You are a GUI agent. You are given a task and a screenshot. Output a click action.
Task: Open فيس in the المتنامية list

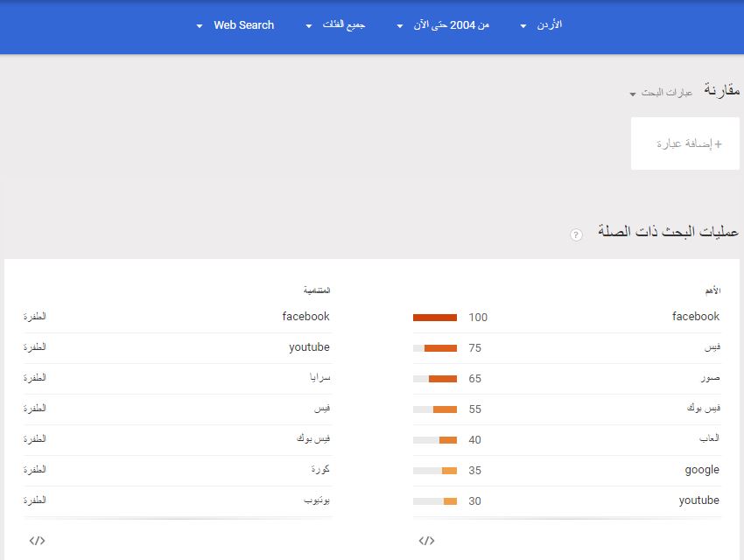[x=322, y=409]
